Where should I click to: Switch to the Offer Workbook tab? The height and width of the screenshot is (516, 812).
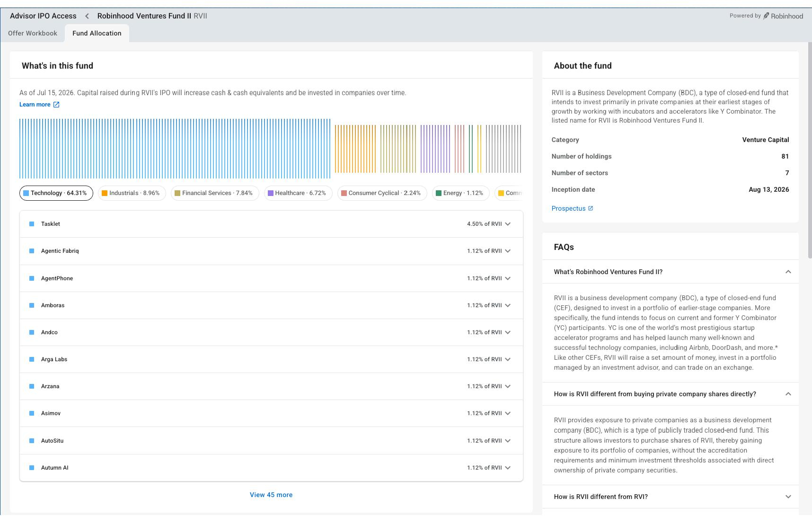[x=33, y=33]
